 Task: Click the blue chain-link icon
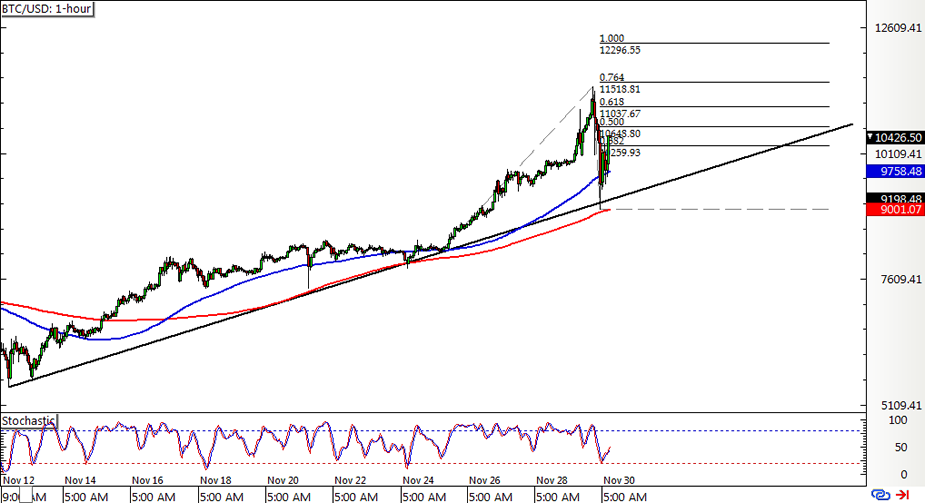pos(880,494)
